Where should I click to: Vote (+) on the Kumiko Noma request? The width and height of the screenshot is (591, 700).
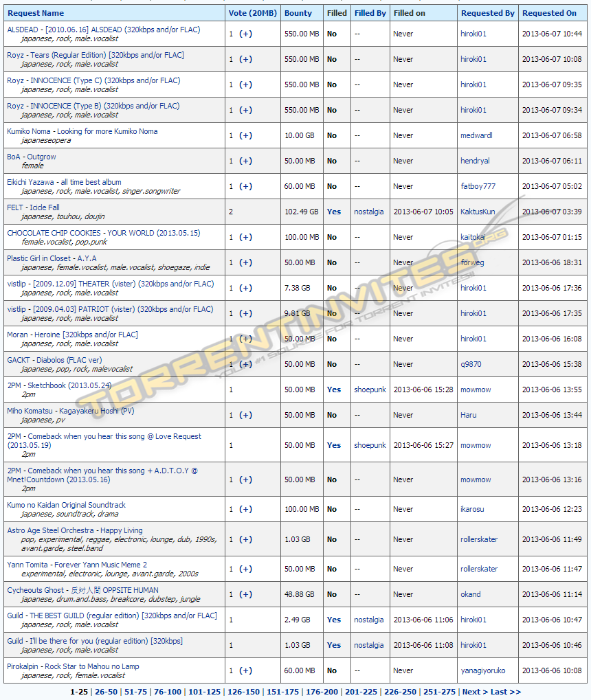pos(246,136)
